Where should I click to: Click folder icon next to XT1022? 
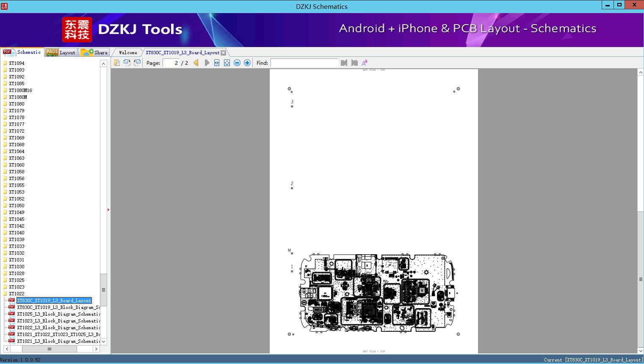click(x=5, y=294)
